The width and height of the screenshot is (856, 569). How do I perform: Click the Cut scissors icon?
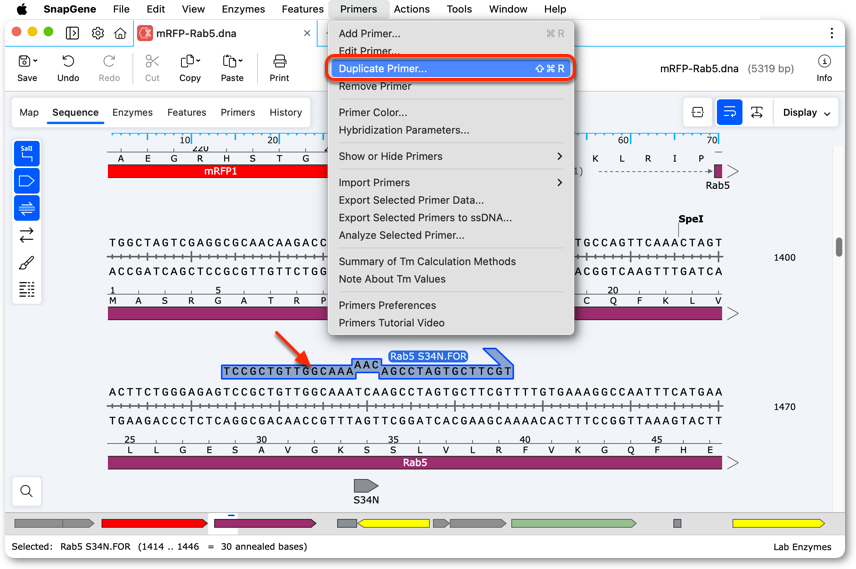click(x=152, y=61)
